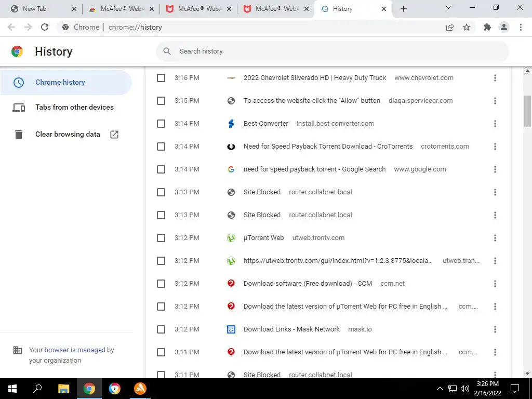The height and width of the screenshot is (399, 532).
Task: Click the chrome://history address bar
Action: point(251,27)
